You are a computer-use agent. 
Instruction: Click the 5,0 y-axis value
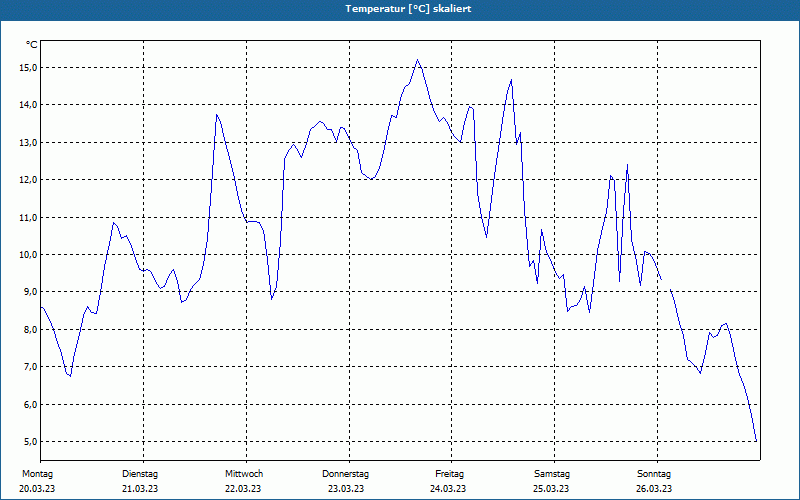pyautogui.click(x=30, y=442)
